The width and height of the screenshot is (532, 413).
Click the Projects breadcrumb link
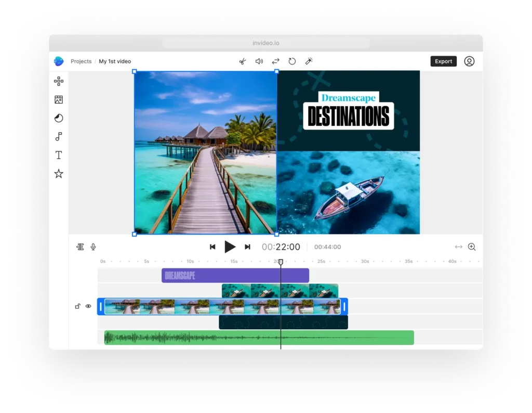pyautogui.click(x=81, y=61)
